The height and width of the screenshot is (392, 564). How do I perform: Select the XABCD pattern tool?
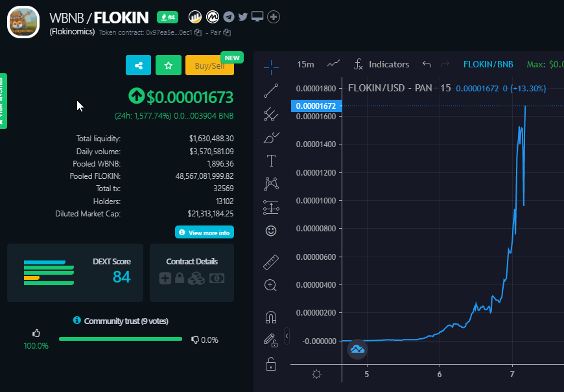[x=271, y=184]
